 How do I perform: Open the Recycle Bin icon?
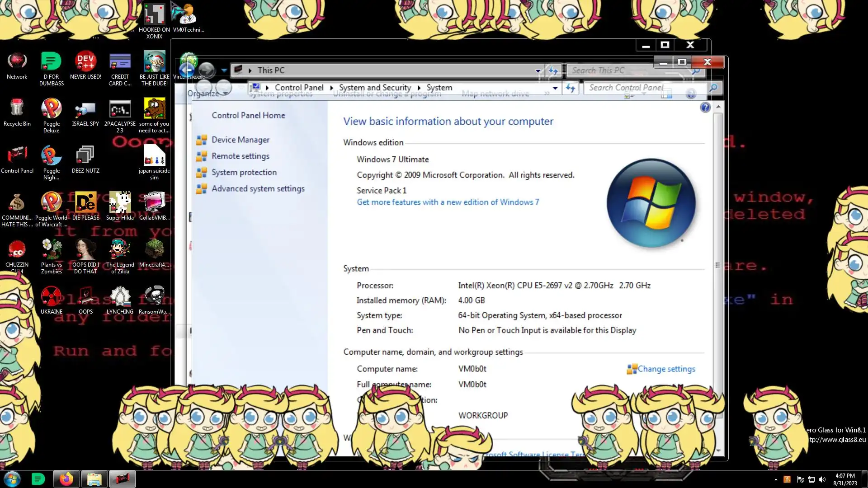click(x=17, y=108)
